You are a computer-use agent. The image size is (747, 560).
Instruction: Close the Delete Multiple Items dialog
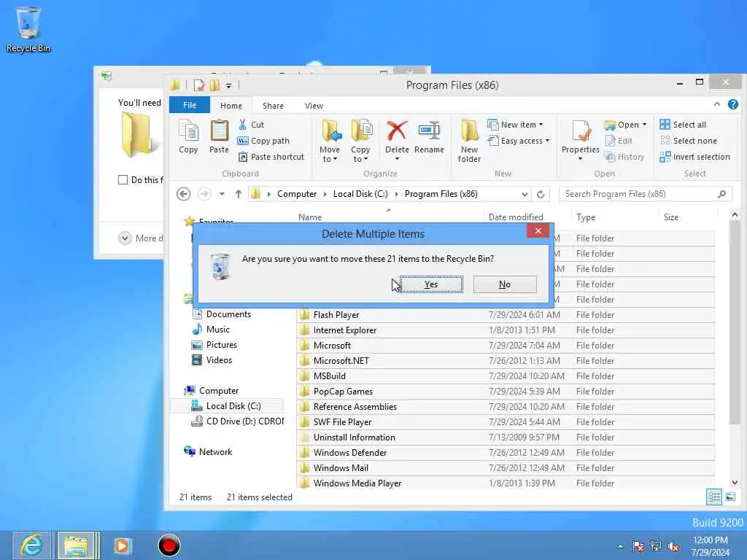point(538,231)
